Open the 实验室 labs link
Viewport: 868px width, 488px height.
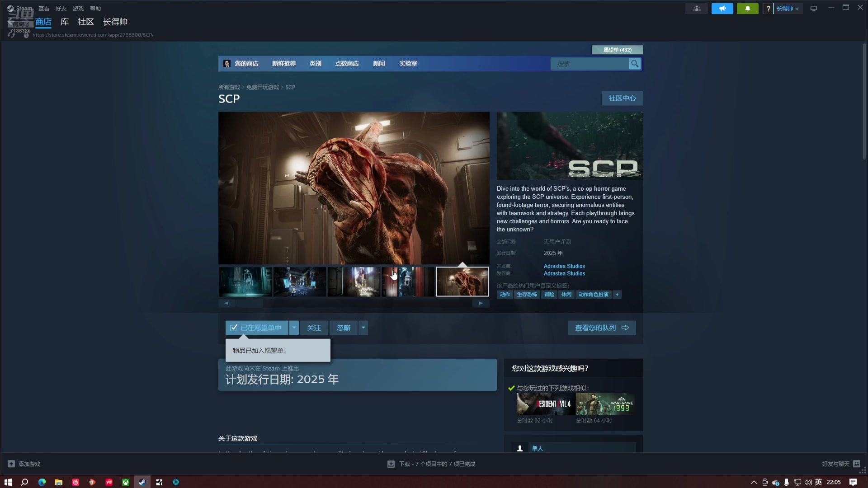click(x=408, y=64)
